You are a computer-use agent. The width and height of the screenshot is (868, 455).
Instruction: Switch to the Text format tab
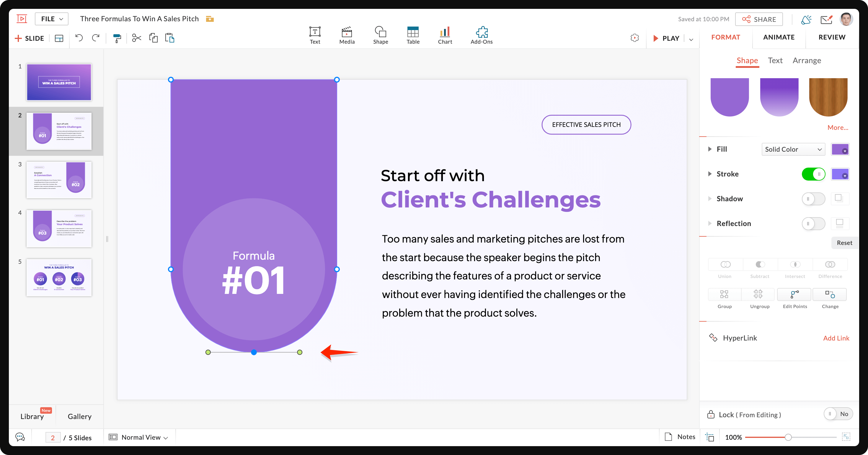[776, 60]
